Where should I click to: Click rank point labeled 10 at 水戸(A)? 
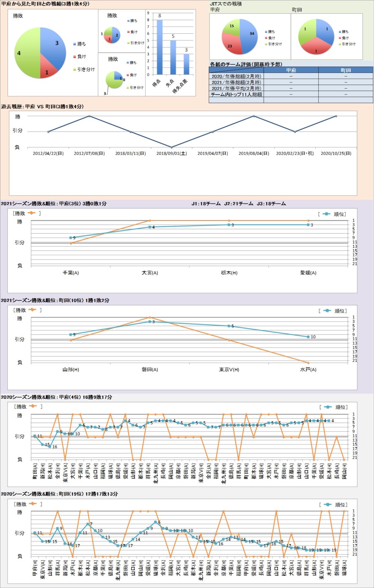(308, 337)
